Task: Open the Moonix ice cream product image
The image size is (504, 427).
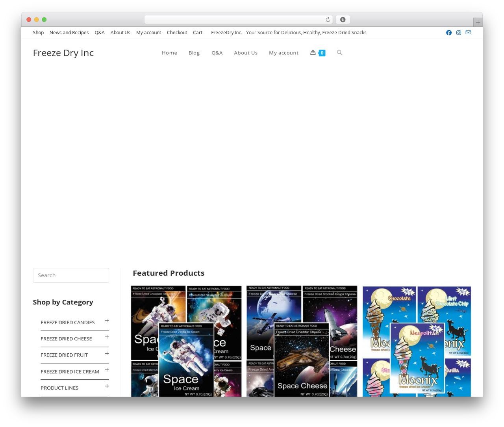Action: pyautogui.click(x=417, y=341)
